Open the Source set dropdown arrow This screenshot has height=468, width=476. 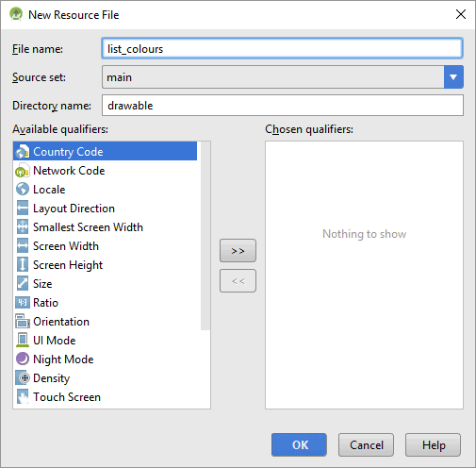tap(453, 77)
